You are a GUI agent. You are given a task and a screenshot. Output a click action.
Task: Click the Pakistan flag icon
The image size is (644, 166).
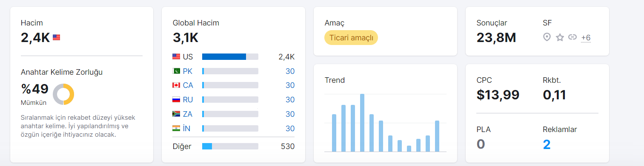176,71
